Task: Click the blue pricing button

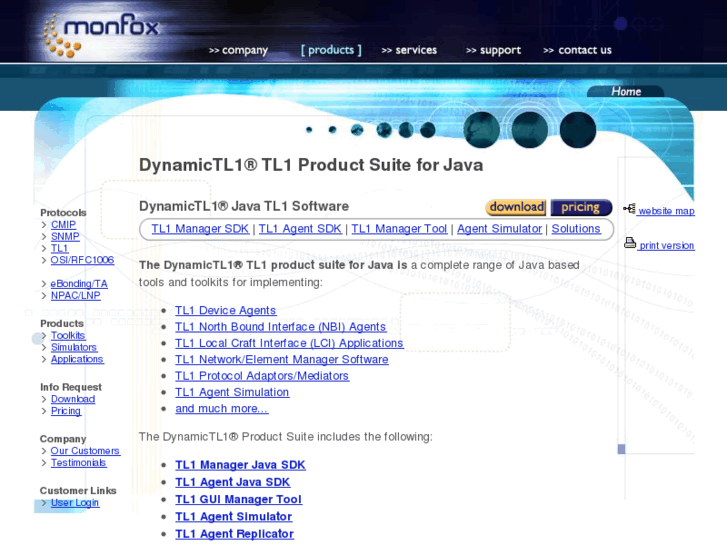Action: (581, 207)
